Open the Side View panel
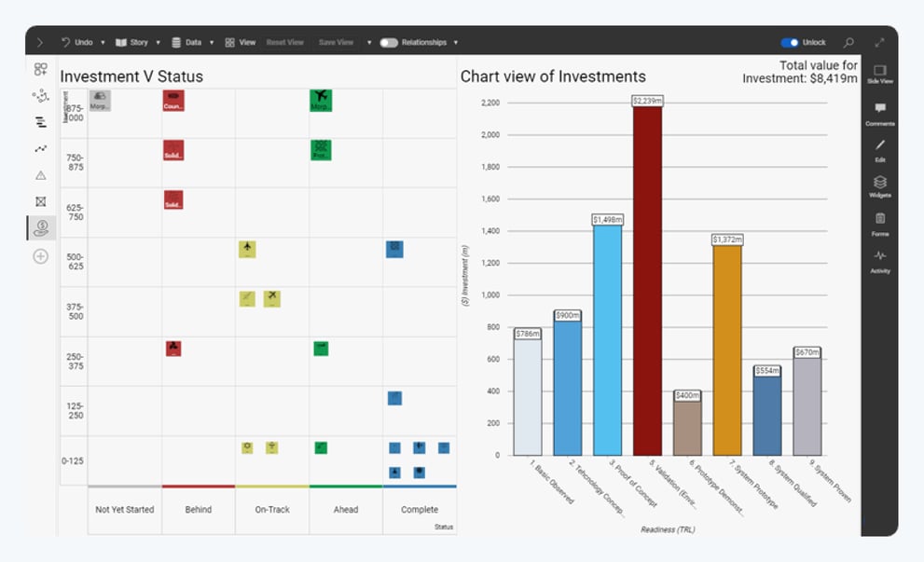The image size is (924, 562). [877, 74]
